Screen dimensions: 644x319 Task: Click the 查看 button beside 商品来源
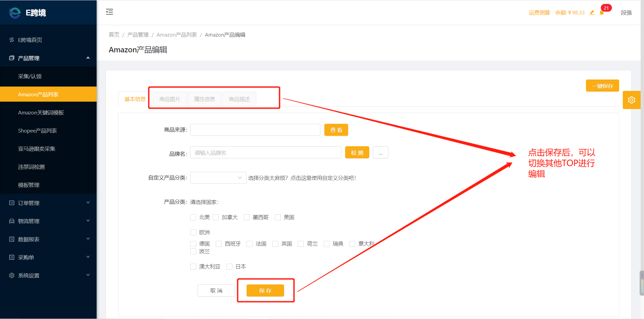tap(336, 130)
